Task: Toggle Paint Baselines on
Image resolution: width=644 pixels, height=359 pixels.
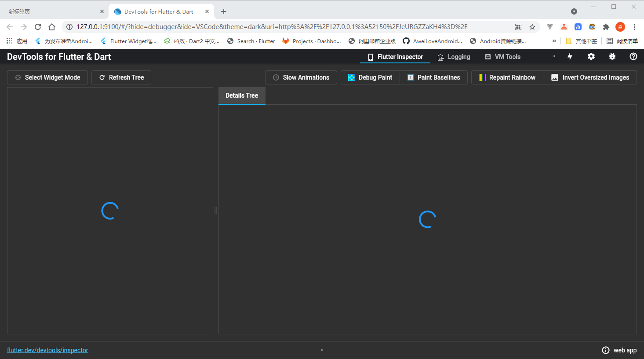Action: (x=433, y=77)
